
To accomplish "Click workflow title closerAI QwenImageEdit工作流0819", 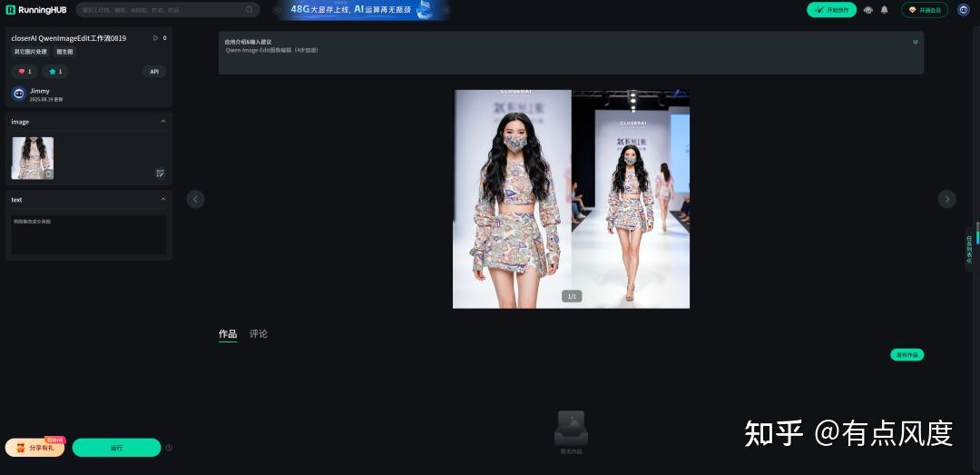I will point(69,38).
